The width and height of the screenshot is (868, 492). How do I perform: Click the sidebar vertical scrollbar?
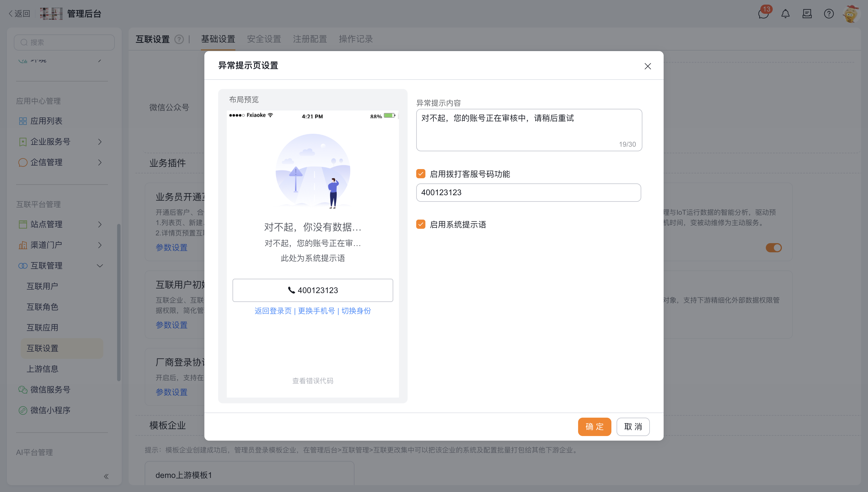coord(119,303)
